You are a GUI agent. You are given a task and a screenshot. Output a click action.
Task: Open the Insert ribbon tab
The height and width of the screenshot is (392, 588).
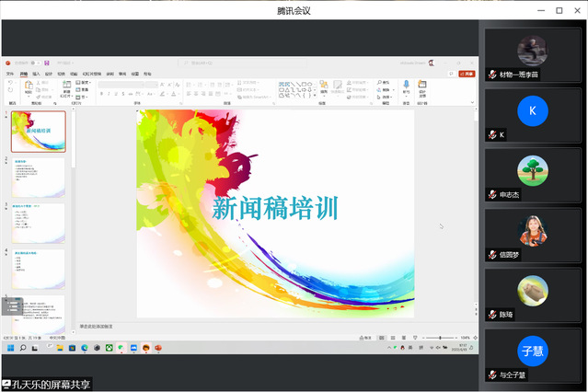(x=36, y=73)
